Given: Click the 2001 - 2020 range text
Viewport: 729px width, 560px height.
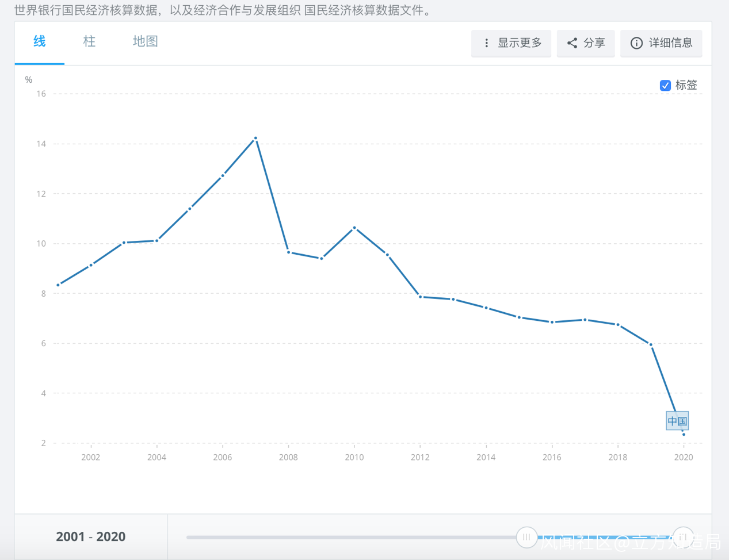Looking at the screenshot, I should point(91,536).
